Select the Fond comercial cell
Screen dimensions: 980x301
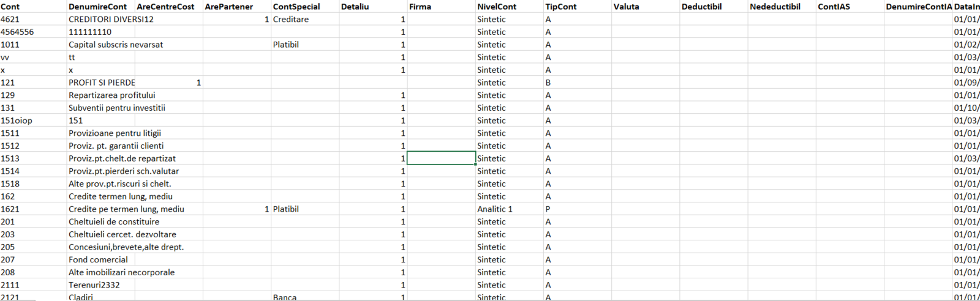click(x=98, y=260)
